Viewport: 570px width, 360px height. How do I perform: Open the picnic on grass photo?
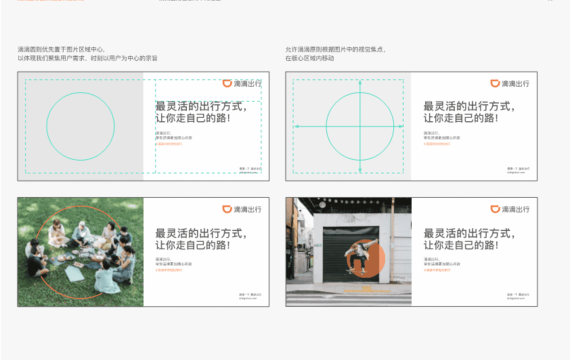80,252
